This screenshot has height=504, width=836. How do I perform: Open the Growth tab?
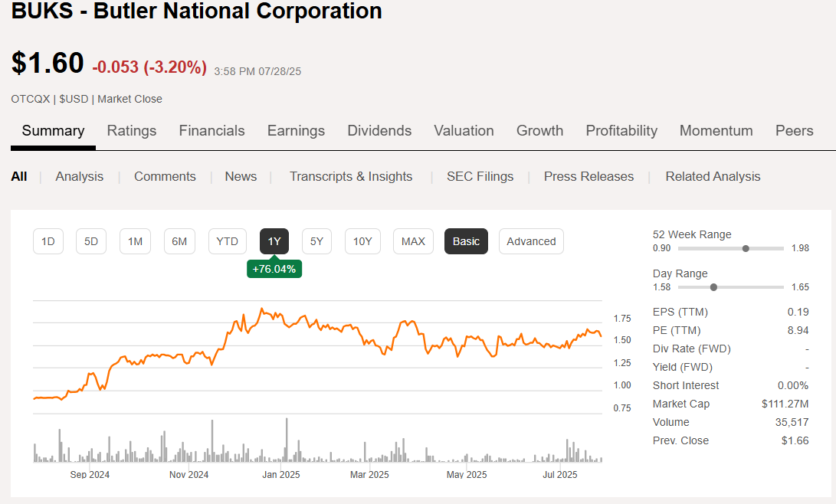(539, 131)
